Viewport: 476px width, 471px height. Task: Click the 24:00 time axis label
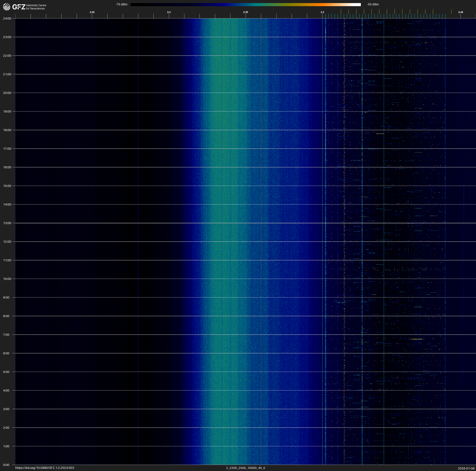coord(7,18)
